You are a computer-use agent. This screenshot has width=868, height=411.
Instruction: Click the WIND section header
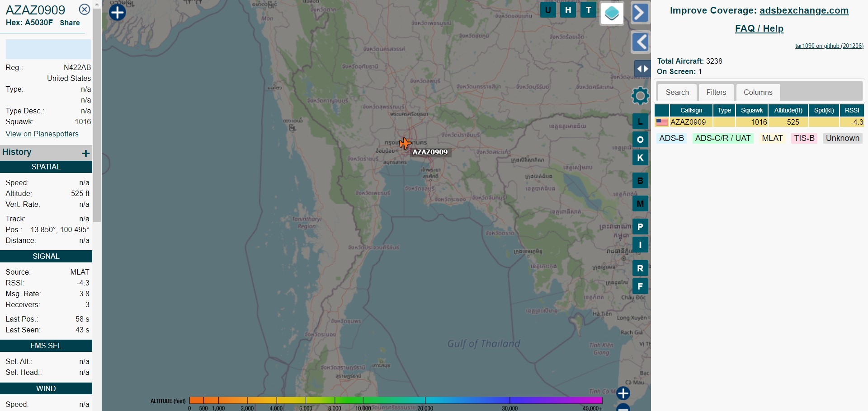tap(46, 388)
